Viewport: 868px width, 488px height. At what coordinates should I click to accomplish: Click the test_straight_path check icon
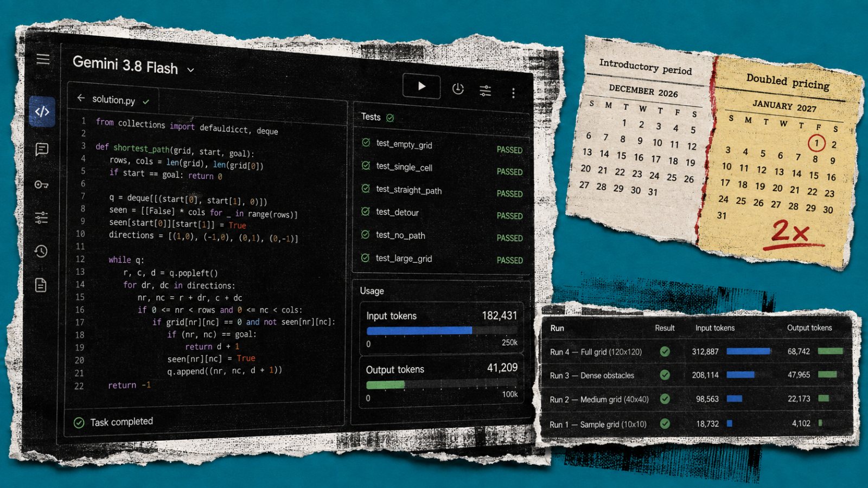[x=366, y=188]
